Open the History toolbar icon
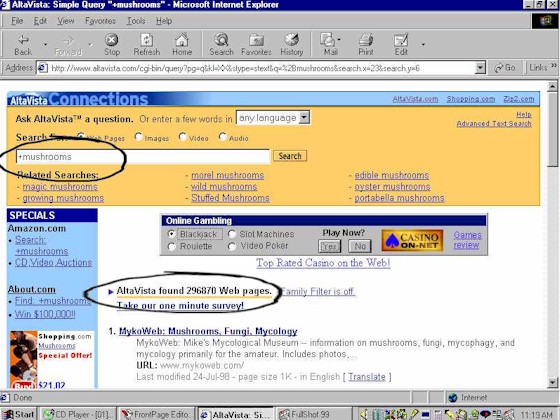Screen dimensions: 560x420 291,39
